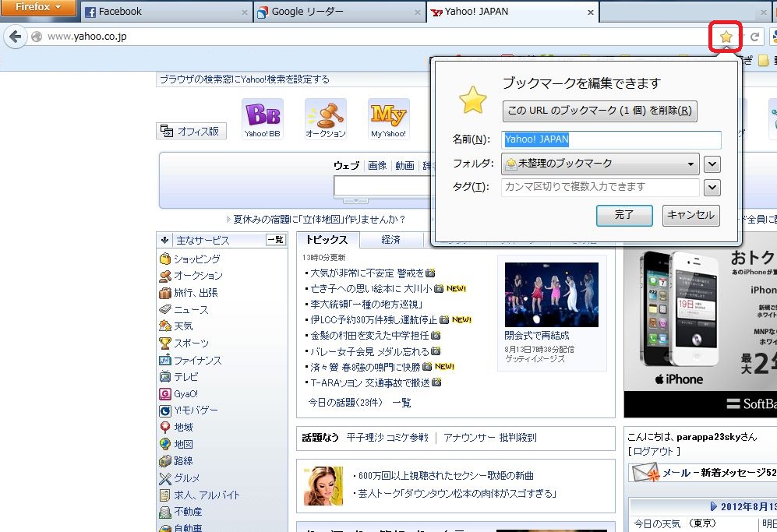Image resolution: width=777 pixels, height=532 pixels.
Task: Click the address bar URL
Action: (87, 37)
